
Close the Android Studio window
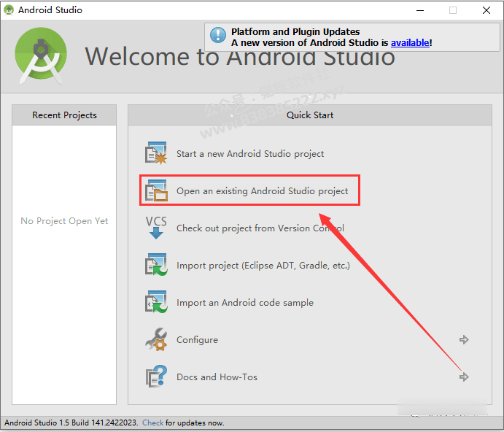pos(486,10)
